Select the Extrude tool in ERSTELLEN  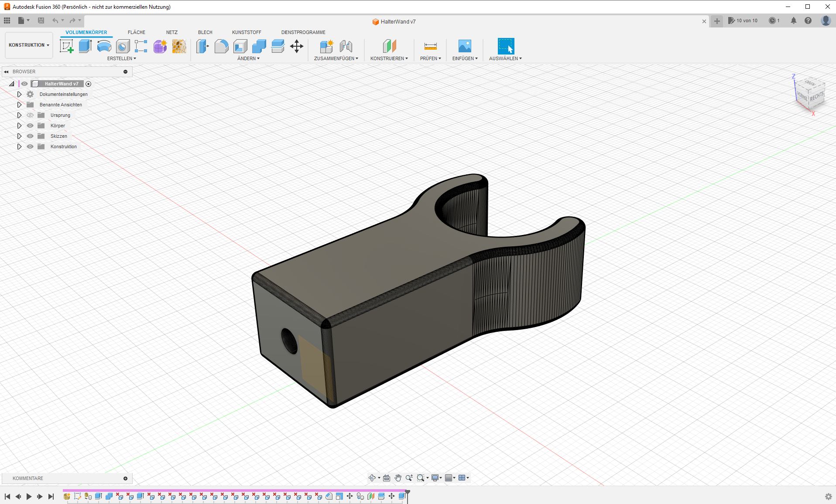pos(85,46)
